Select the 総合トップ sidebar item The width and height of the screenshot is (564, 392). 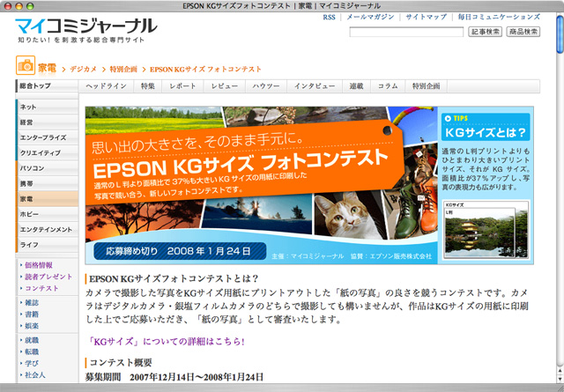[x=47, y=86]
